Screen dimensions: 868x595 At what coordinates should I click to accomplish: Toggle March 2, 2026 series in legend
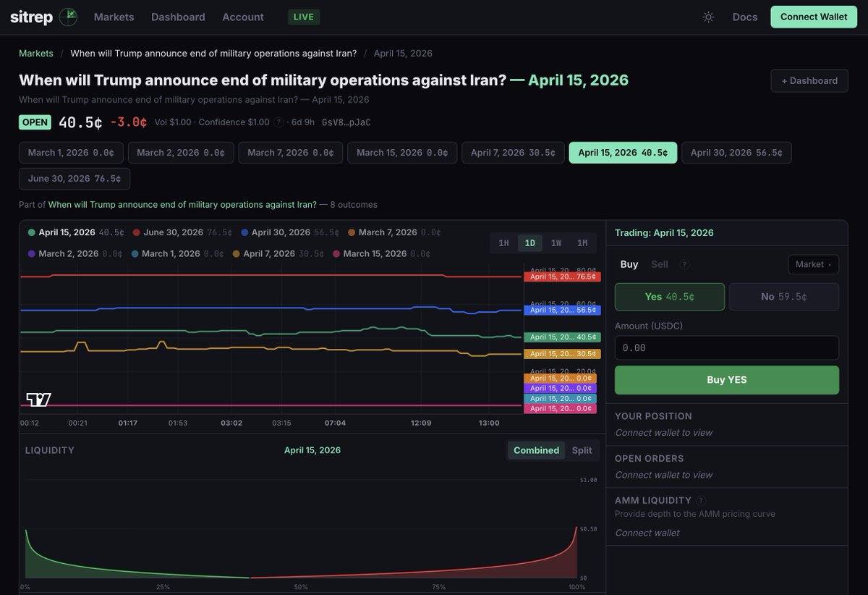75,253
